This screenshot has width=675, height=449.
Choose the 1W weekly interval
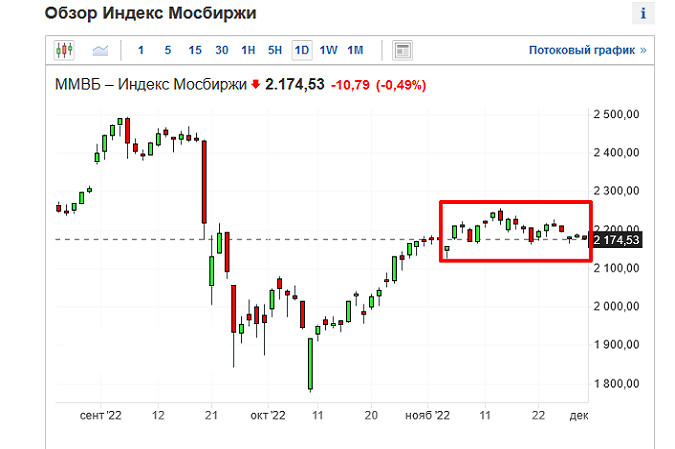click(328, 50)
